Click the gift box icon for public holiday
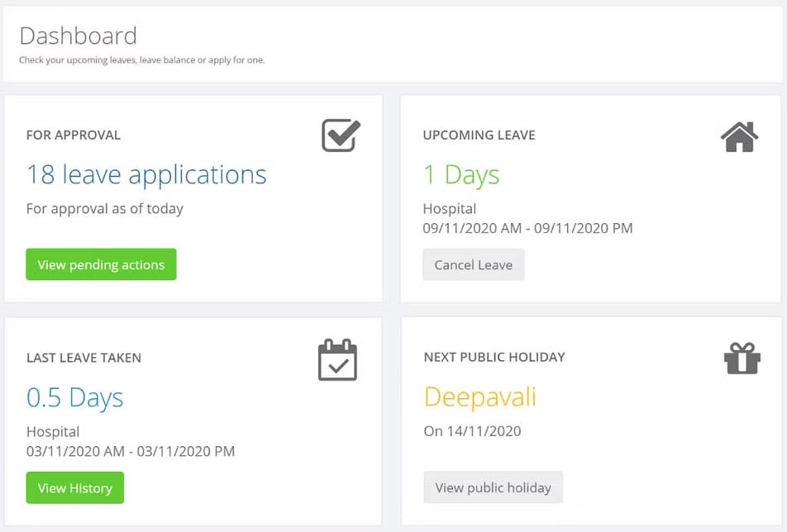The width and height of the screenshot is (787, 532). [742, 358]
